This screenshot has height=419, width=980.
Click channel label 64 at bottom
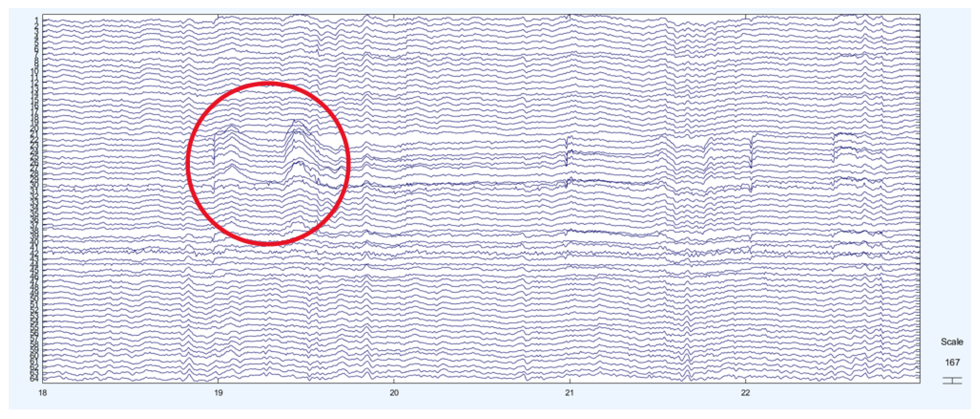click(34, 379)
